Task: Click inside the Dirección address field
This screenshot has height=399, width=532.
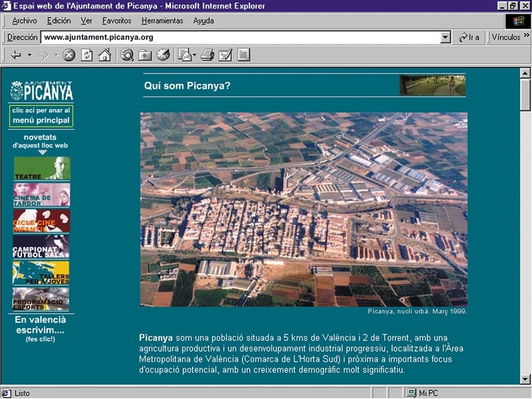Action: click(x=241, y=38)
